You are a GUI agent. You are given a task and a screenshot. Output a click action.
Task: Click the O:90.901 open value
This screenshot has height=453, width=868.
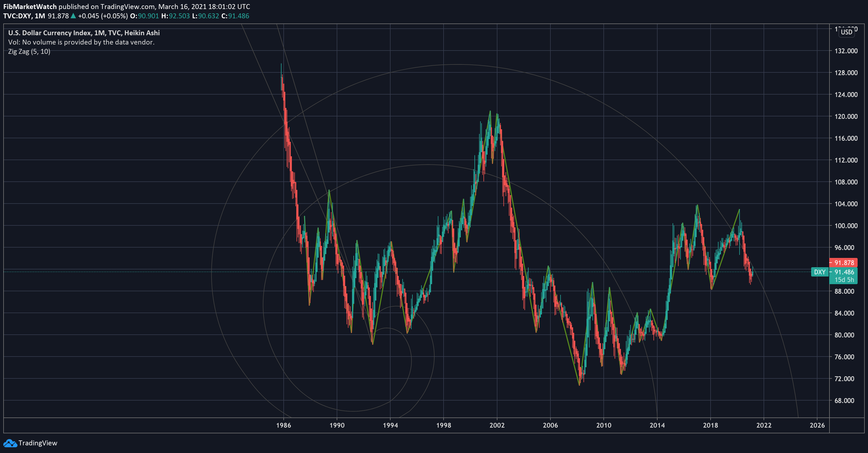coord(144,16)
